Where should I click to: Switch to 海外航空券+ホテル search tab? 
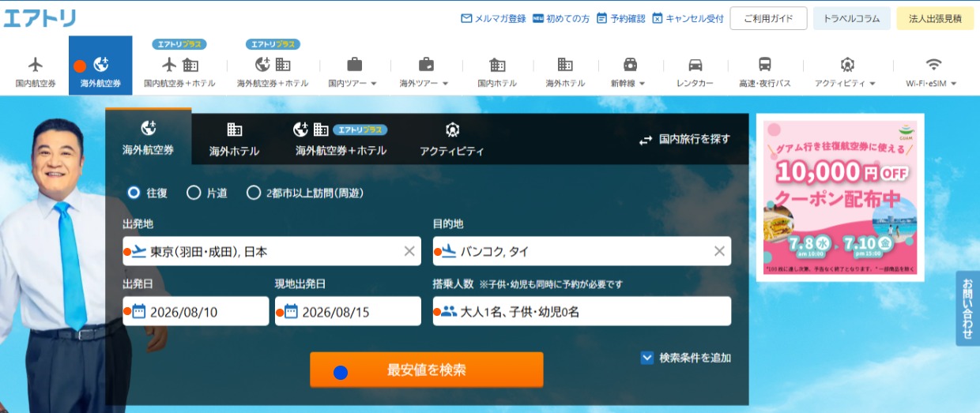pos(341,139)
